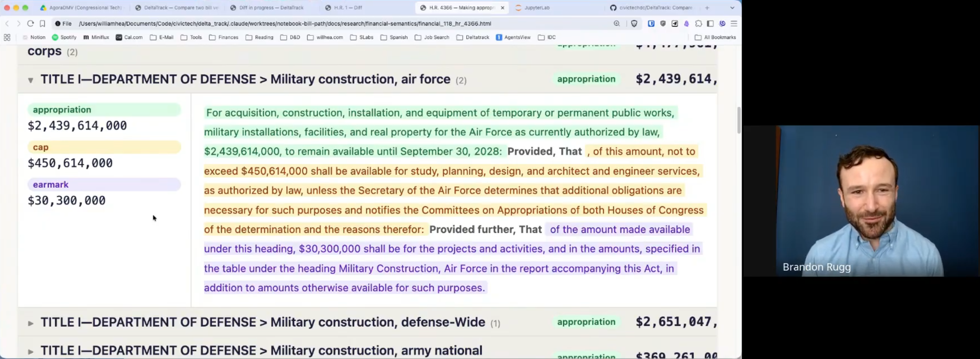Switch to the H.R. 1 — Diff tab

click(348, 8)
